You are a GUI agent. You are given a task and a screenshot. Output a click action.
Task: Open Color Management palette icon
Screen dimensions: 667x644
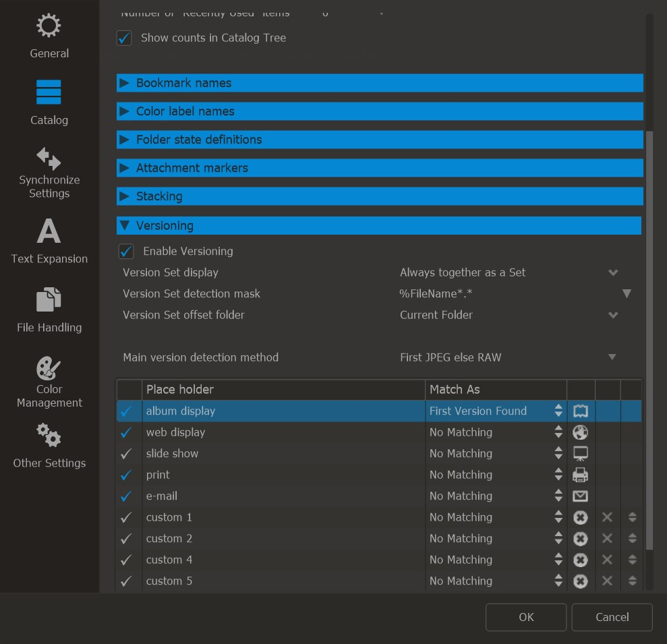coord(49,368)
